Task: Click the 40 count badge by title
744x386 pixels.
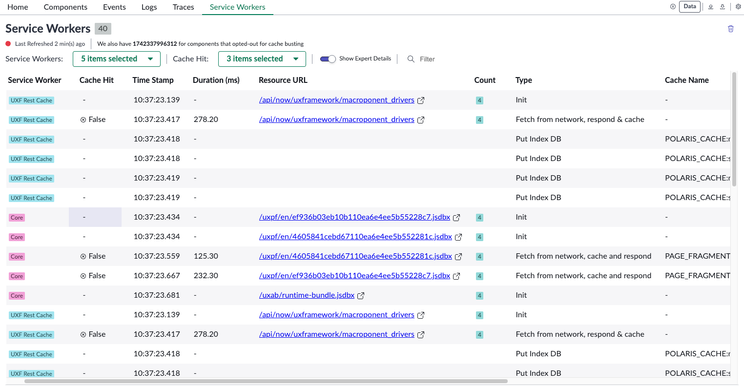Action: [102, 28]
